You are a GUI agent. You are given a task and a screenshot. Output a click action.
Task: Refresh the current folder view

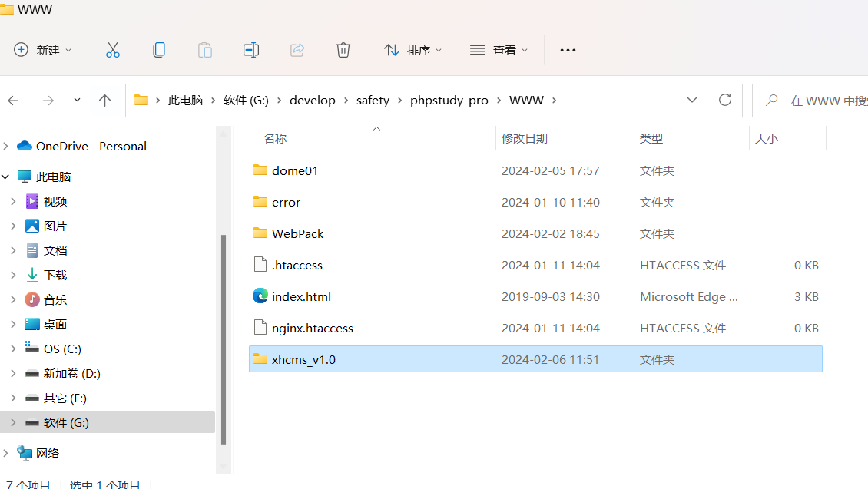pos(724,100)
